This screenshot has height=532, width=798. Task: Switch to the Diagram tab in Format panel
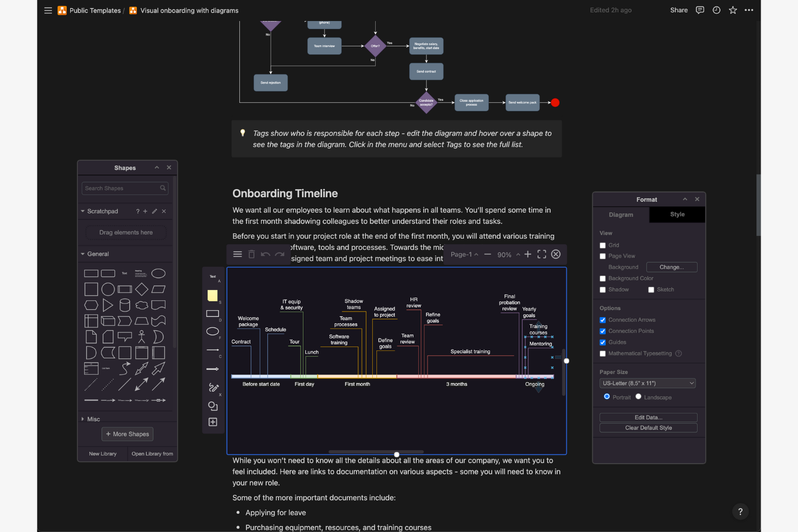point(621,215)
